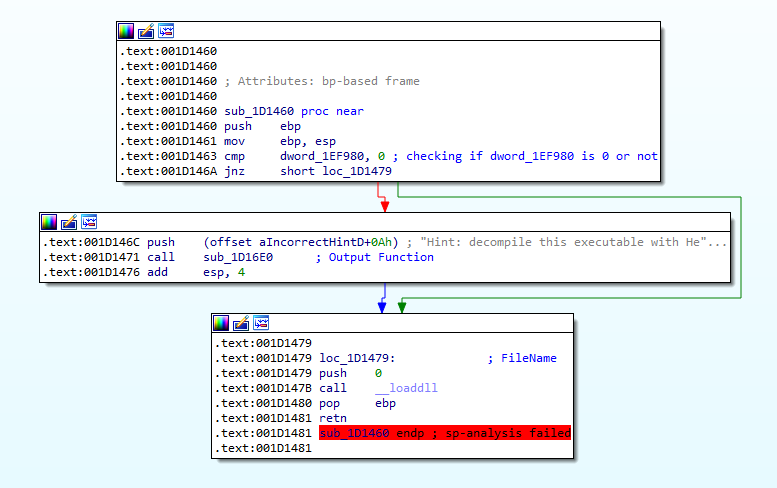This screenshot has height=488, width=777.
Task: Click the node color icon on the bottom block
Action: 221,322
